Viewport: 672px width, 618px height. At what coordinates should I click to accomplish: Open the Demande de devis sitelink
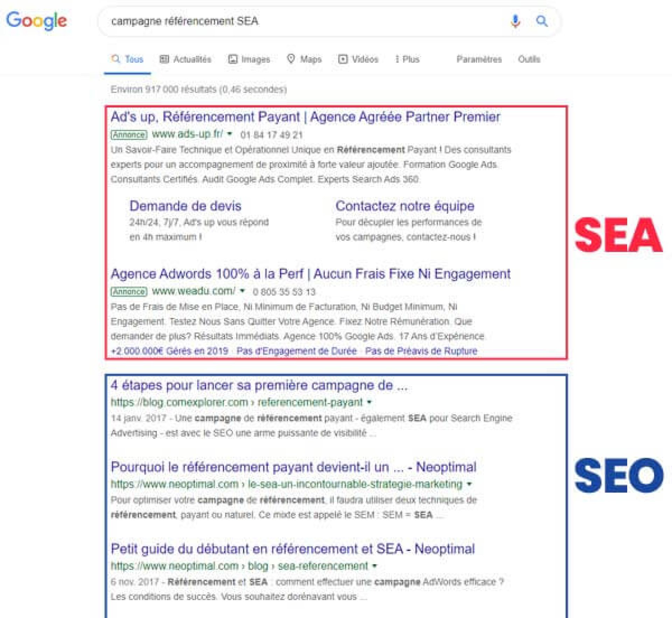pyautogui.click(x=185, y=206)
